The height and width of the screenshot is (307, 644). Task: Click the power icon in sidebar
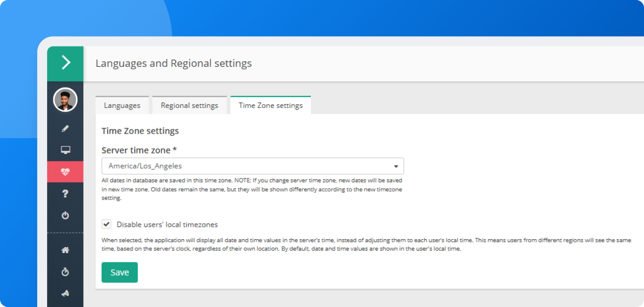[65, 215]
